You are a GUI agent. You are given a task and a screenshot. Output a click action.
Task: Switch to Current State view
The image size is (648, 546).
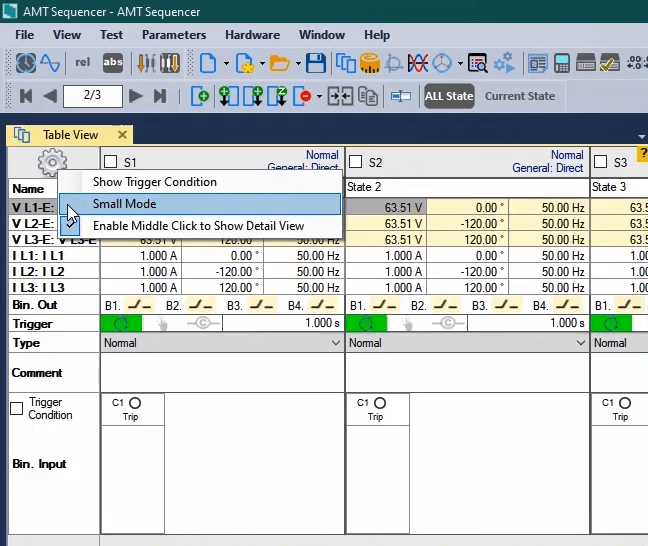520,97
